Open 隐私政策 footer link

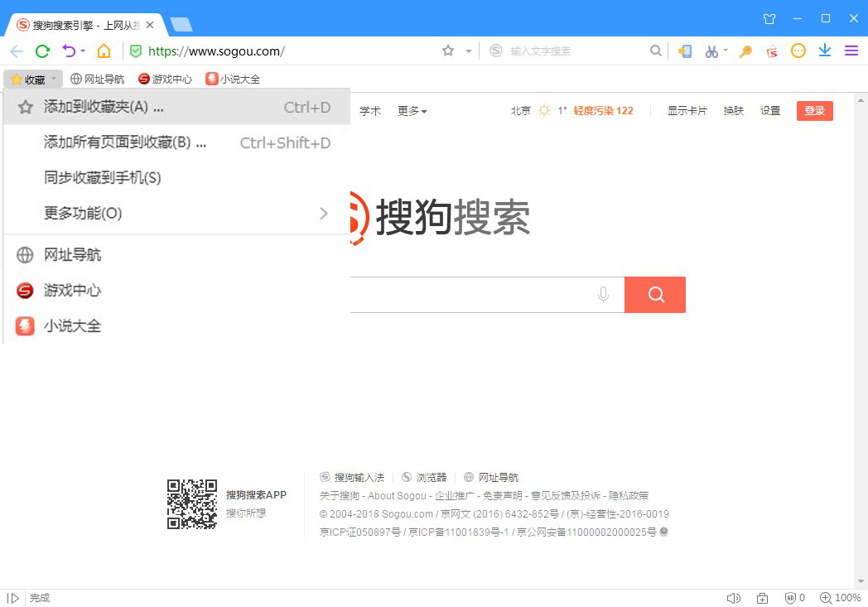pyautogui.click(x=629, y=496)
